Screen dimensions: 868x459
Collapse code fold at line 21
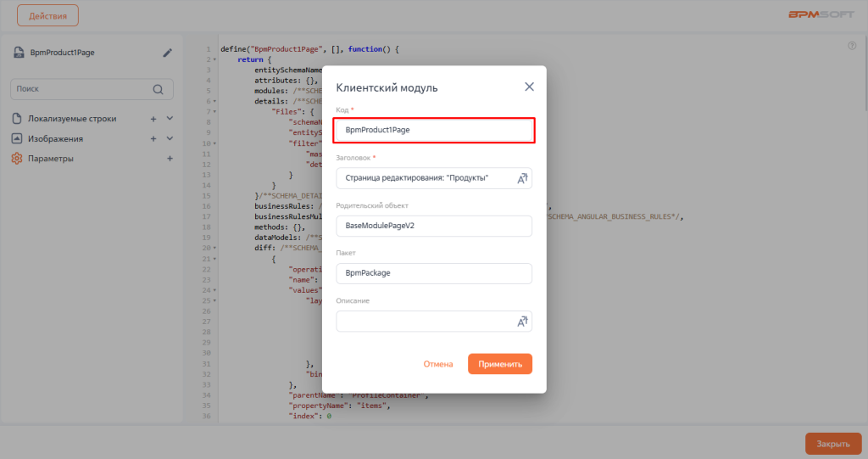214,259
